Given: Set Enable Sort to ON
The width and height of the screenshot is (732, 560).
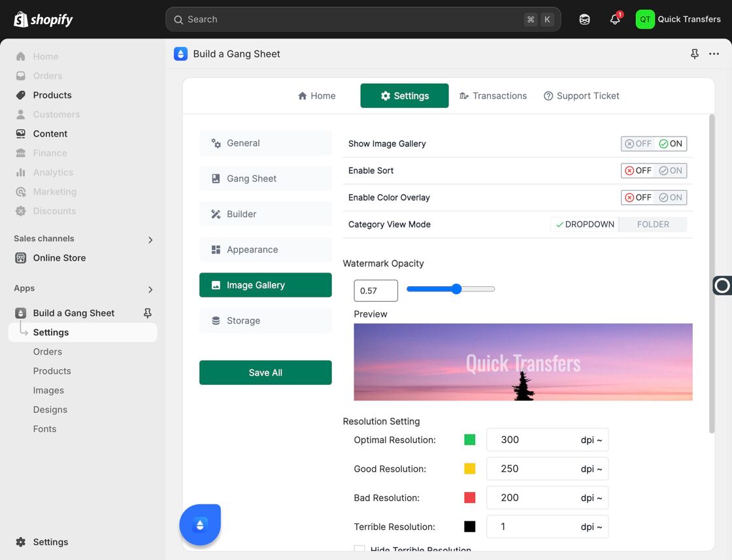Looking at the screenshot, I should (671, 171).
